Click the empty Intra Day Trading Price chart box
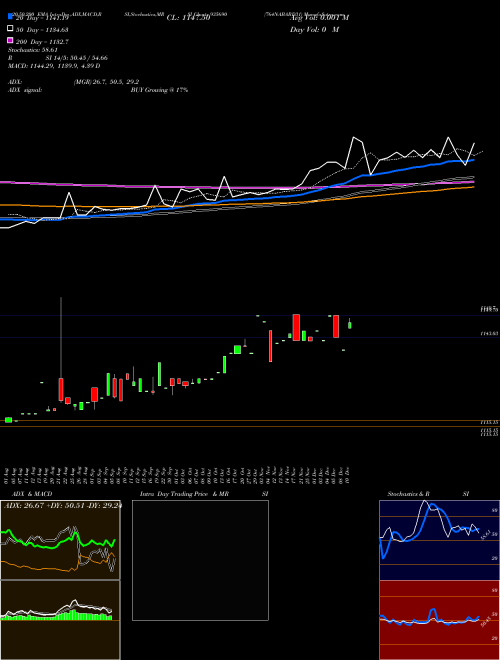This screenshot has width=500, height=660. (200, 560)
